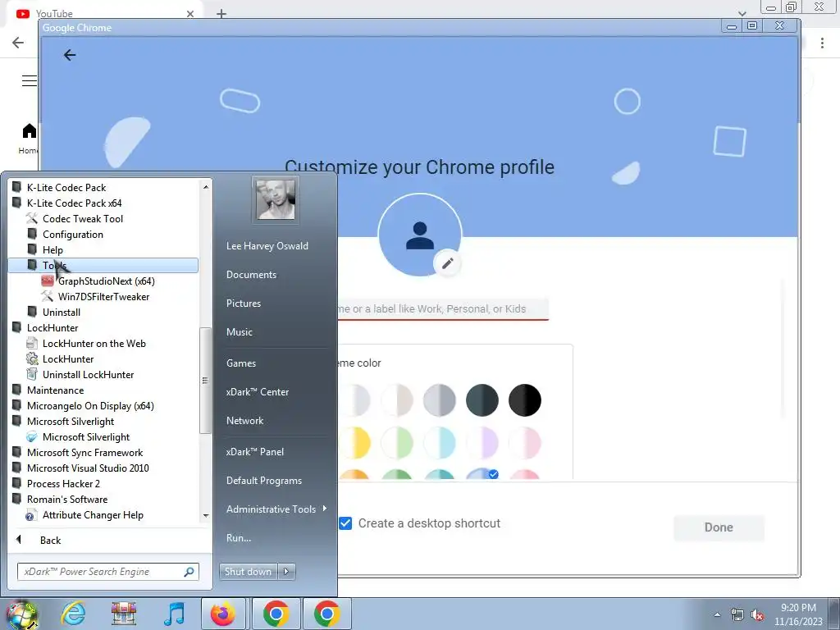This screenshot has width=840, height=630.
Task: Click the network tray icon
Action: pyautogui.click(x=737, y=615)
